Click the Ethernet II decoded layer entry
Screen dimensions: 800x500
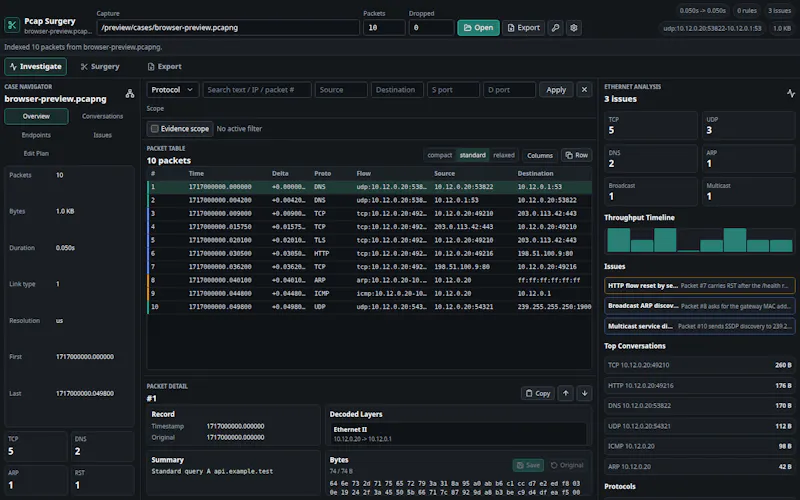coord(459,434)
